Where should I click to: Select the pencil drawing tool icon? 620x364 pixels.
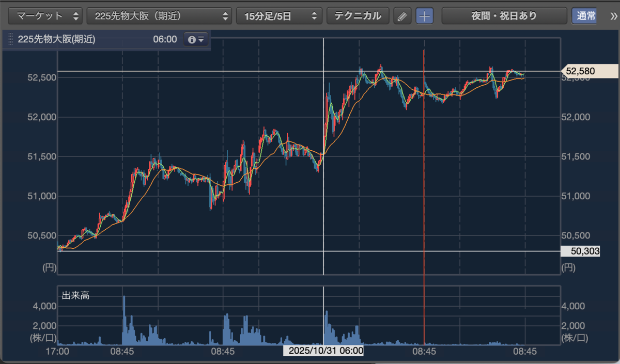coord(402,16)
